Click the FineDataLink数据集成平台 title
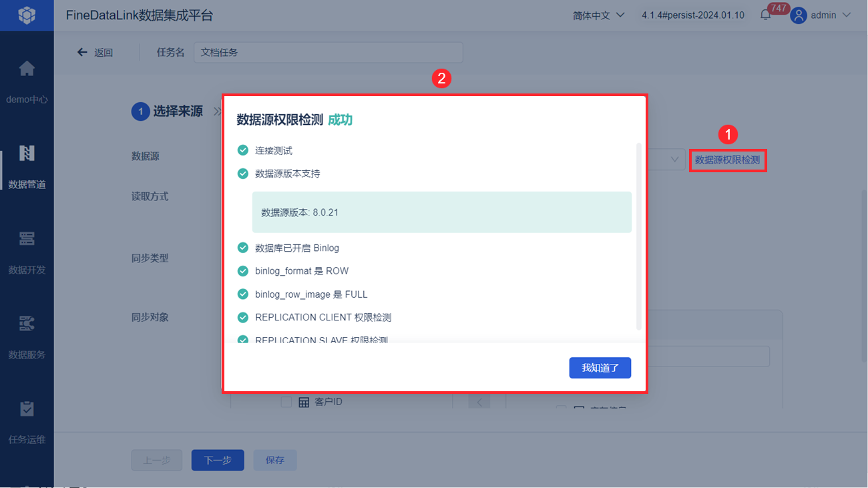This screenshot has height=488, width=868. (140, 15)
